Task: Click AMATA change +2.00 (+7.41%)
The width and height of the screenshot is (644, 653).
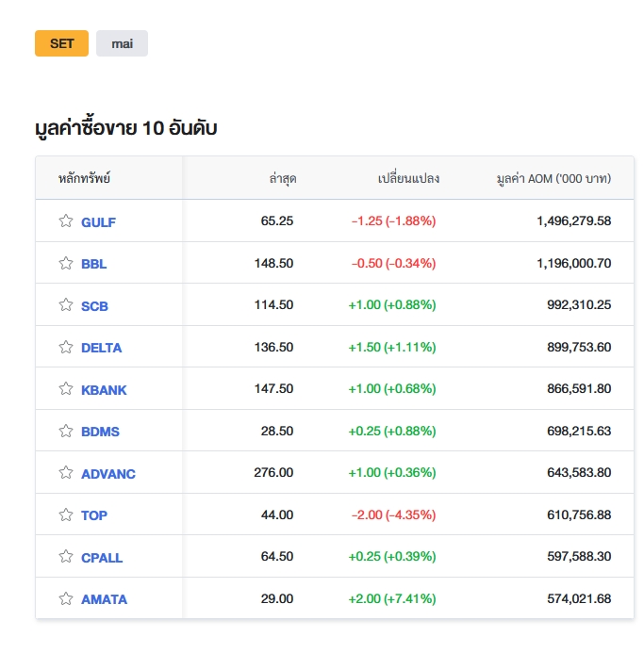Action: 392,598
